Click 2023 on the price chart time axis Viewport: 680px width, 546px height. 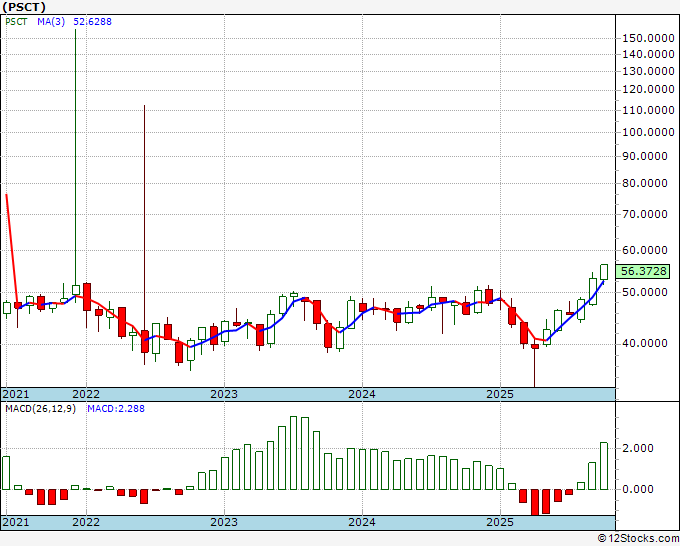click(224, 394)
